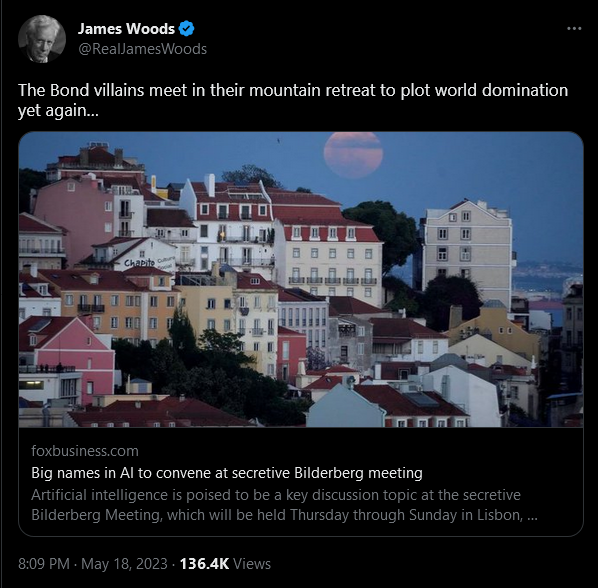Click the May 18, 2023 date
This screenshot has width=598, height=588.
tap(124, 564)
